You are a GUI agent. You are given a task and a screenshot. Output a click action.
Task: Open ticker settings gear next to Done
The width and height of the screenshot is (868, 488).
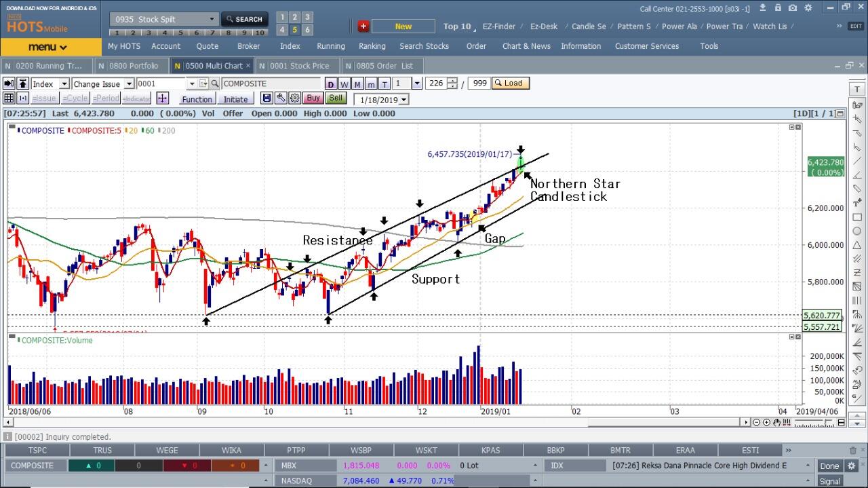(x=853, y=466)
